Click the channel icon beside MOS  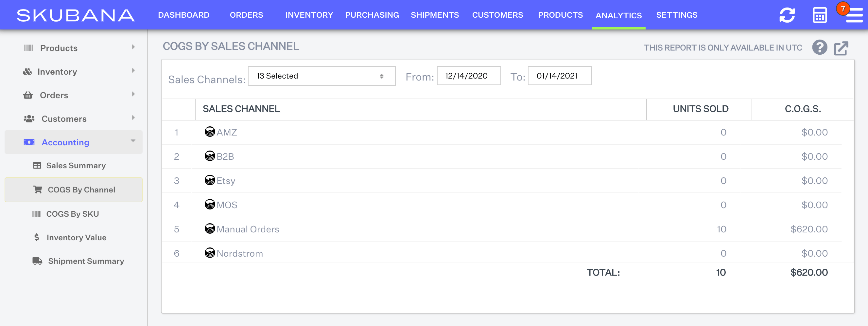(x=210, y=204)
